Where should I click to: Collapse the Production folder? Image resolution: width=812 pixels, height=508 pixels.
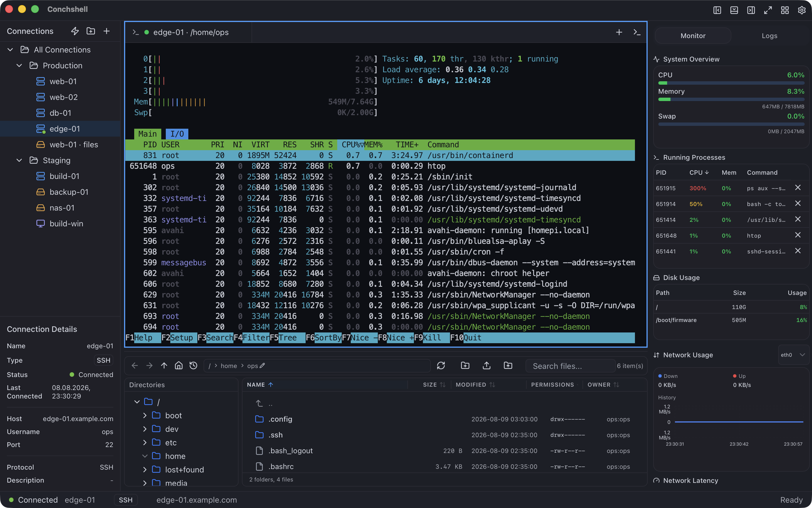point(19,65)
